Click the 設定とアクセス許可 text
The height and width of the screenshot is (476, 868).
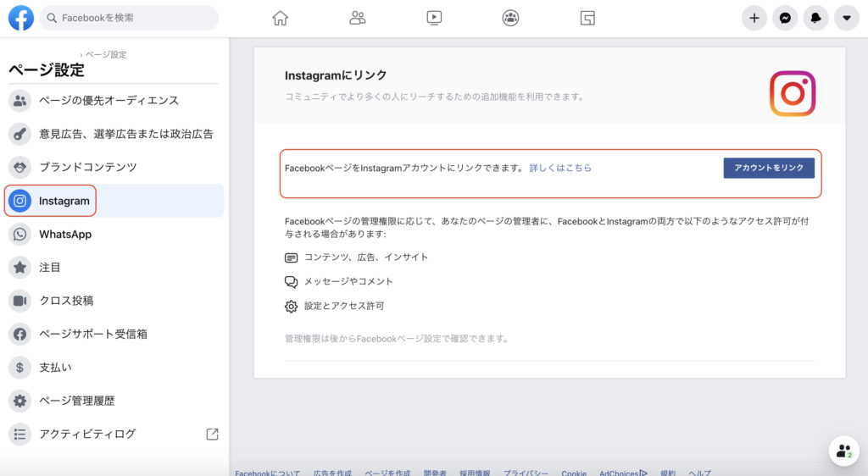tap(344, 306)
